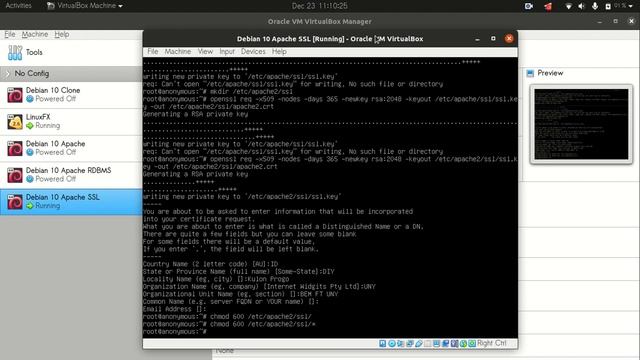Viewport: 640px width, 360px height.
Task: Click the mouse integration icon in VM status bar
Action: click(463, 343)
